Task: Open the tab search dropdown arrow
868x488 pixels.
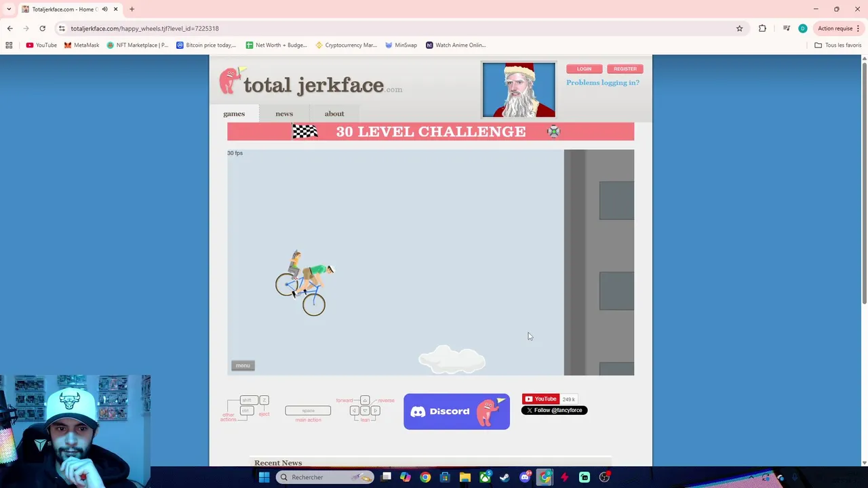Action: [x=9, y=9]
